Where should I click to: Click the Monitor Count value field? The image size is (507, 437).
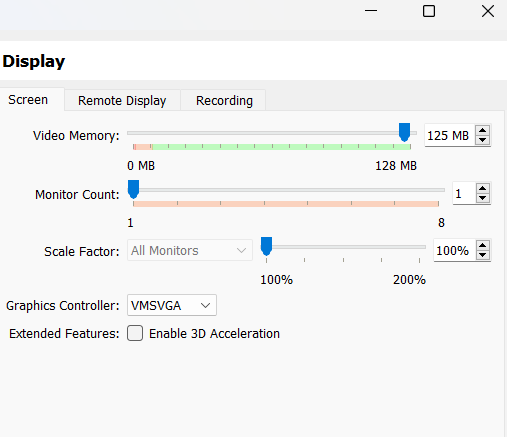[464, 193]
